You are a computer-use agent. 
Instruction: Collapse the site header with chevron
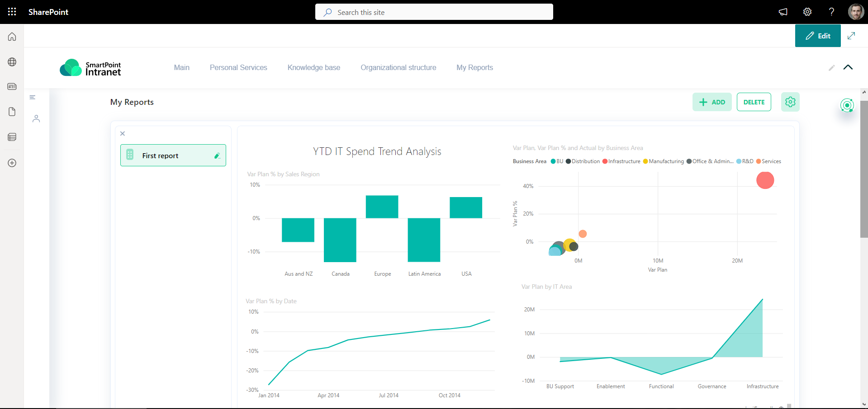pyautogui.click(x=848, y=67)
